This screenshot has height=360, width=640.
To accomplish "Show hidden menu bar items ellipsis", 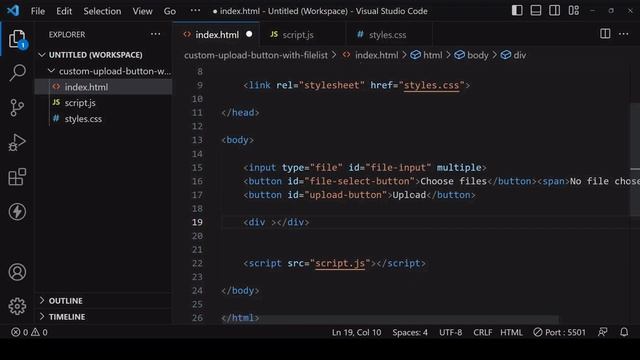I will click(x=195, y=11).
